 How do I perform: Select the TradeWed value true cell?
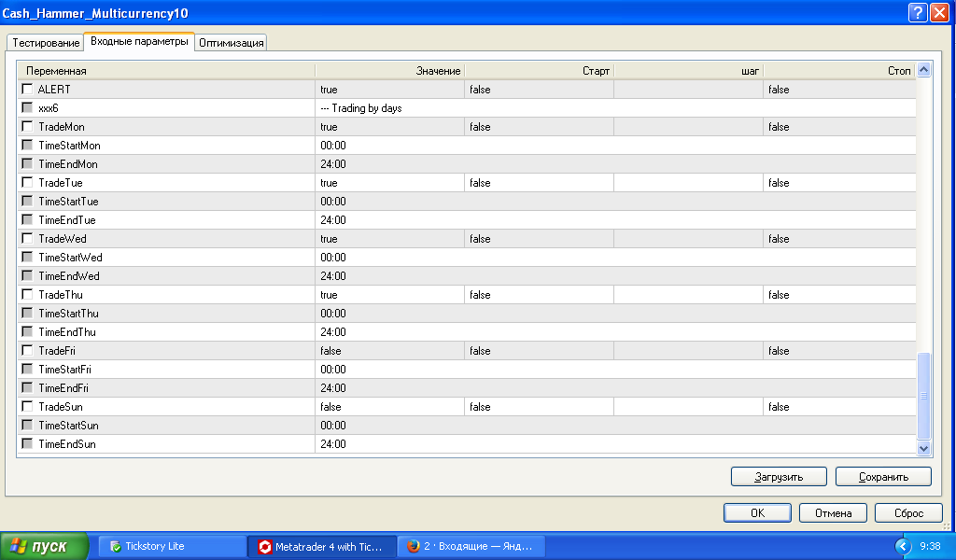point(389,238)
